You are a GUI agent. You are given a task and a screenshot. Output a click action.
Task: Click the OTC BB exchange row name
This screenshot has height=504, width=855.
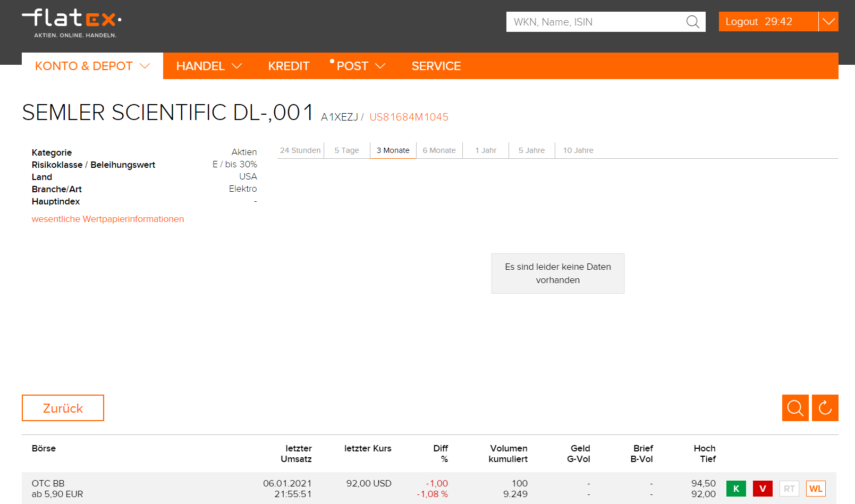[x=48, y=483]
